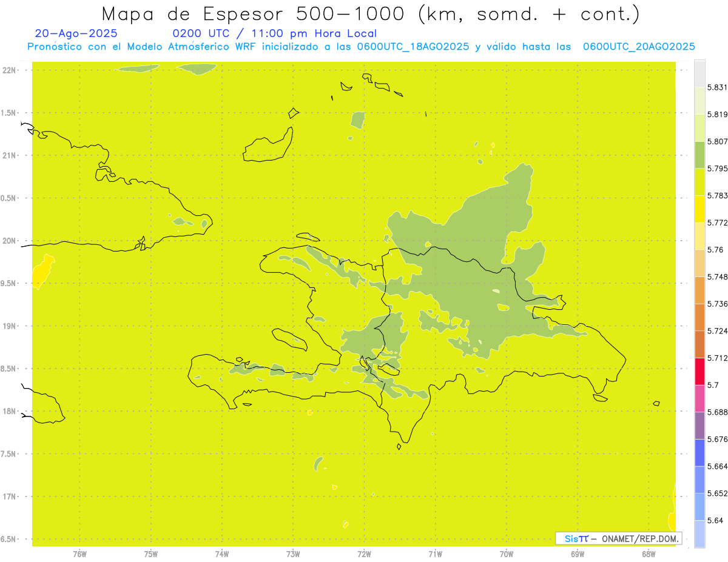
Task: Click the time text '0200 UTC / 11:00 pm Hora Local'
Action: pyautogui.click(x=275, y=34)
